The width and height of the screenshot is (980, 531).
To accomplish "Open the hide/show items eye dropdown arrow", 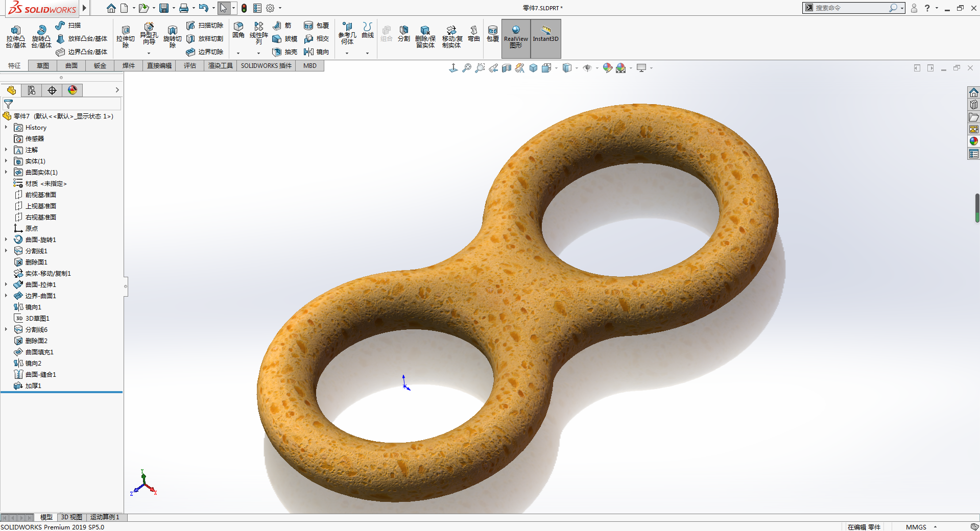I will [x=597, y=68].
